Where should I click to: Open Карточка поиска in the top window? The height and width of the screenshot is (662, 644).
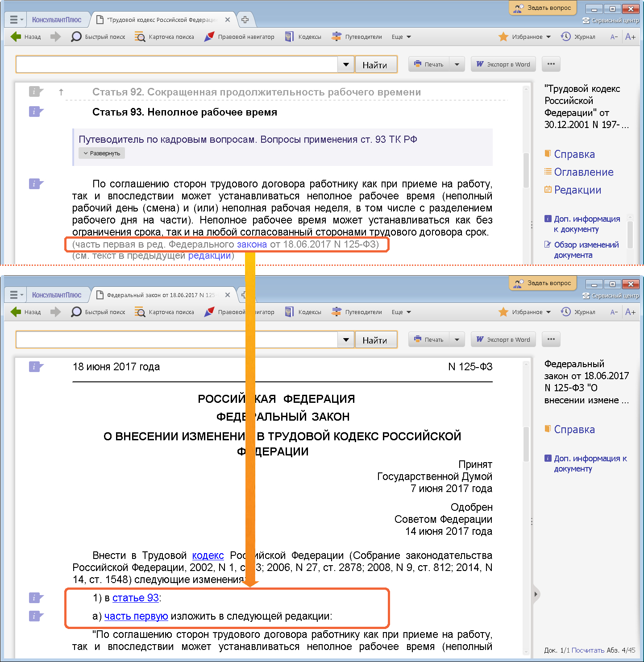(x=164, y=37)
